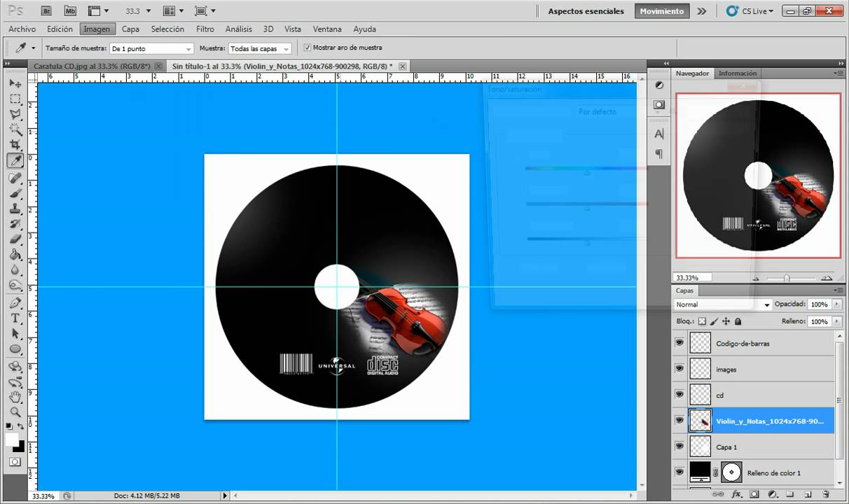Viewport: 849px width, 504px height.
Task: Select the Violin_y_Notas layer thumbnail
Action: (x=700, y=420)
